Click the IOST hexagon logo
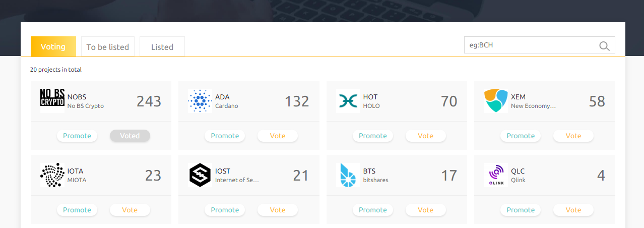The width and height of the screenshot is (644, 228). point(200,175)
